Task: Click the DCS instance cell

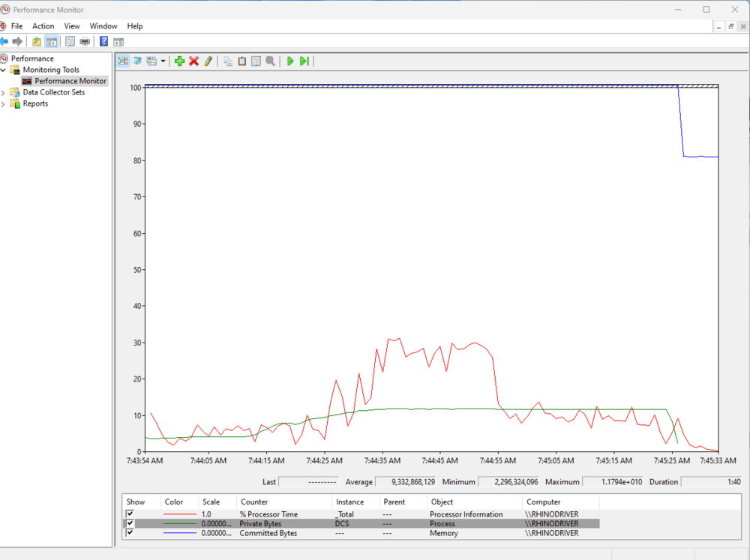Action: click(342, 524)
